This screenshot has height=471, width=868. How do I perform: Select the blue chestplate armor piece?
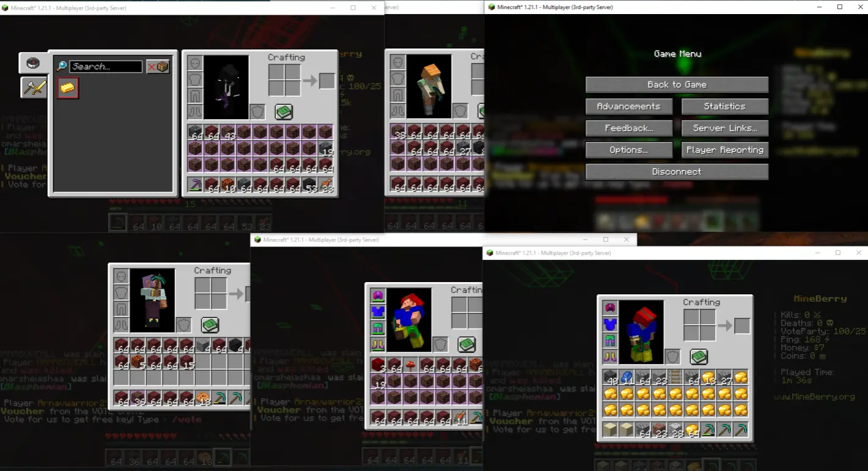(609, 323)
